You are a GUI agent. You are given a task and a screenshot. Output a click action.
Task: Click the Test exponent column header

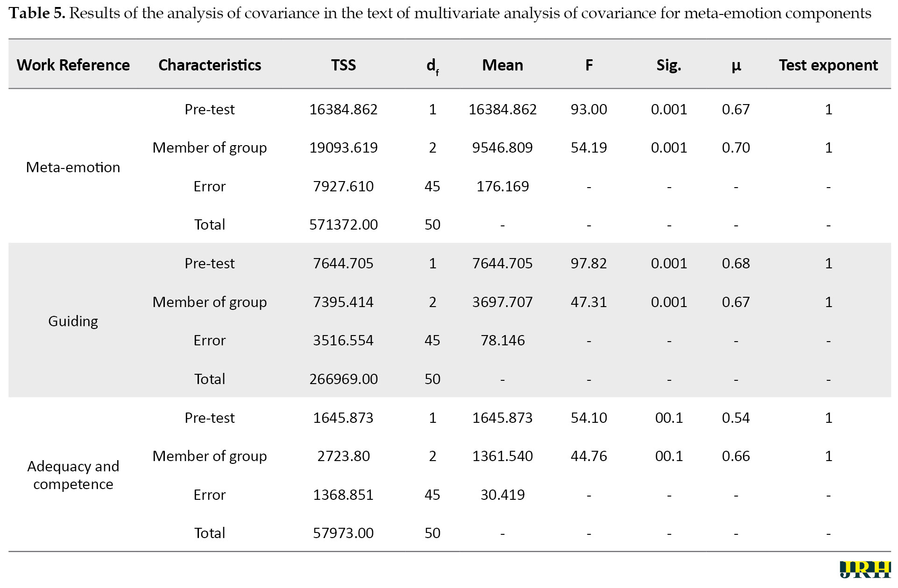tap(828, 65)
